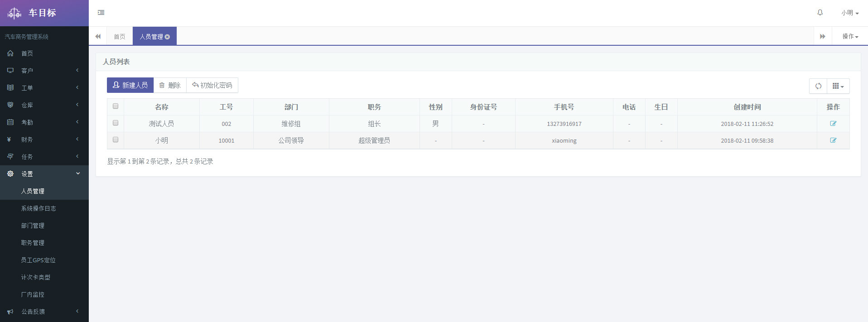Expand the 仓库 sidebar menu
This screenshot has height=322, width=868.
pyautogui.click(x=44, y=105)
